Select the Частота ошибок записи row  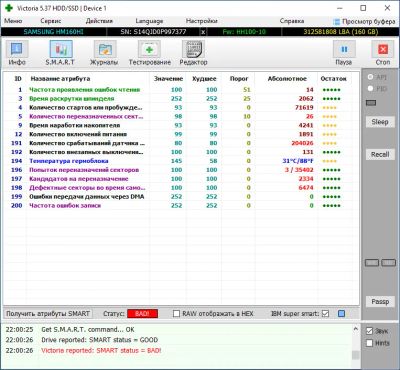click(181, 206)
